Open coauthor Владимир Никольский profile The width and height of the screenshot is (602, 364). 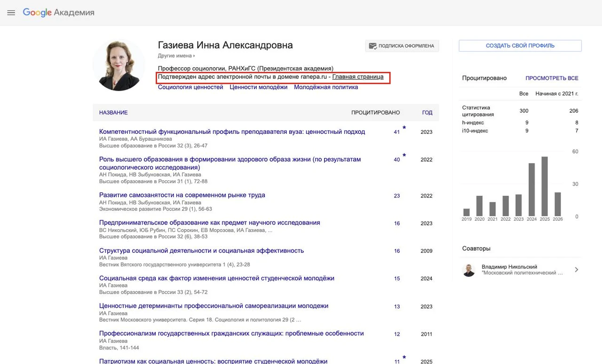(509, 267)
